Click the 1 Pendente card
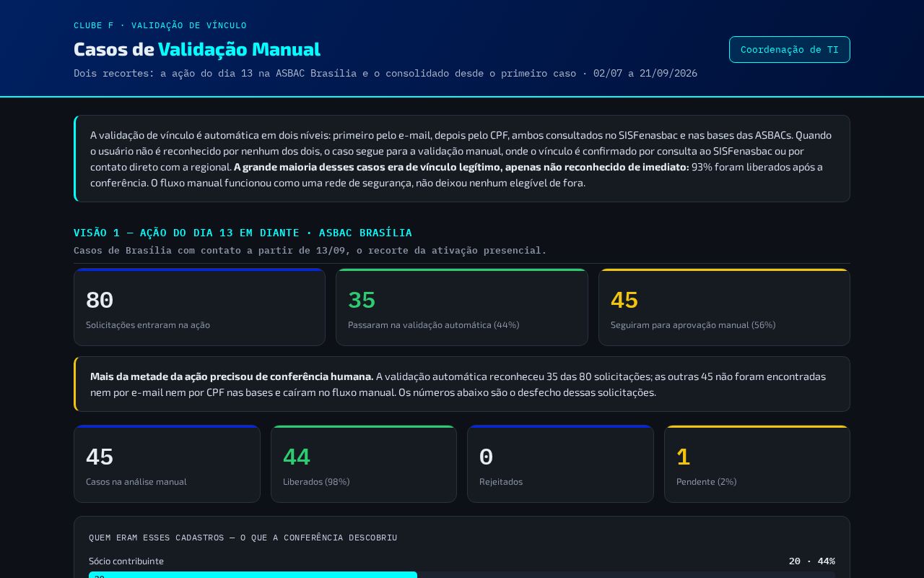The width and height of the screenshot is (924, 578). point(757,464)
